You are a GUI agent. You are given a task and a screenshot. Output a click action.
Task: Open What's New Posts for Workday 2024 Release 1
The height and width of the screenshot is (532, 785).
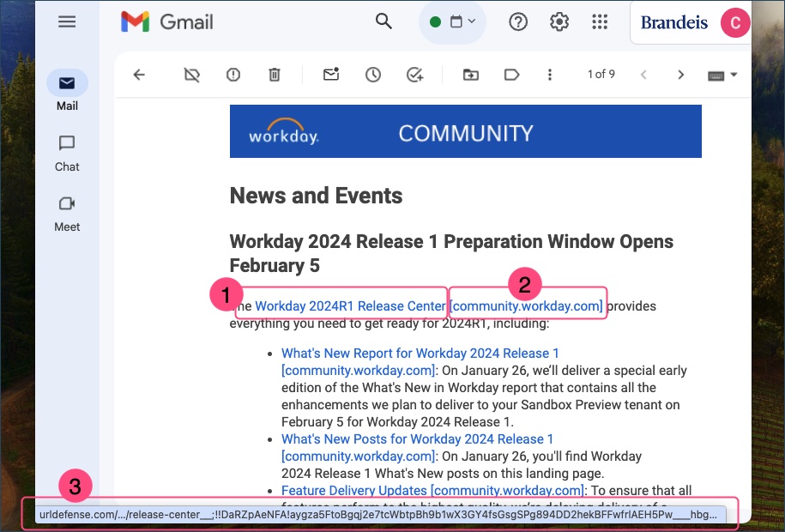pos(417,438)
